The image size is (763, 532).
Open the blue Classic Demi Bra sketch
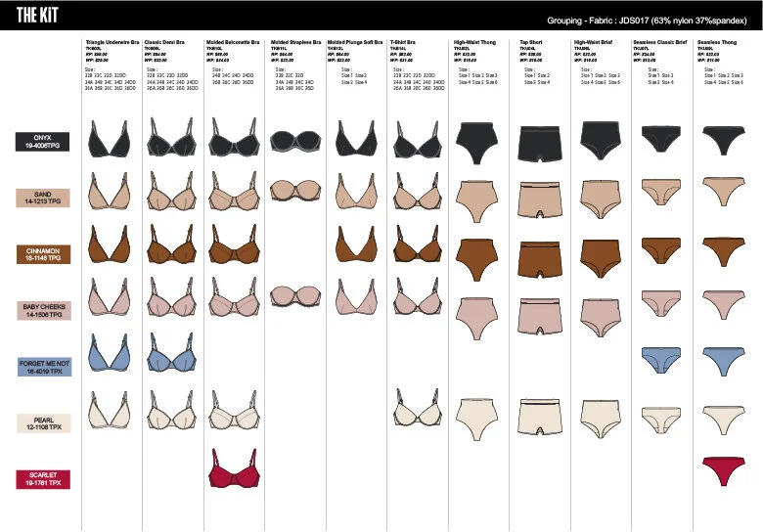(x=172, y=353)
